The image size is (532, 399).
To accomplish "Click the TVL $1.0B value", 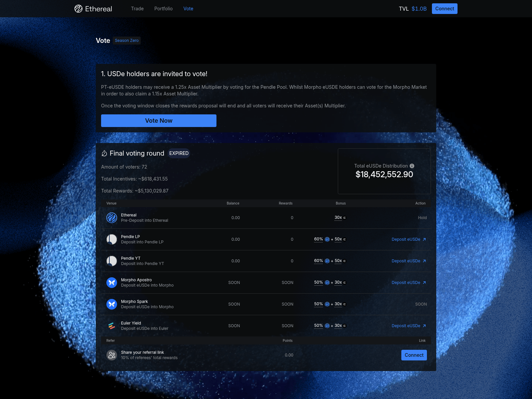I will (x=419, y=9).
